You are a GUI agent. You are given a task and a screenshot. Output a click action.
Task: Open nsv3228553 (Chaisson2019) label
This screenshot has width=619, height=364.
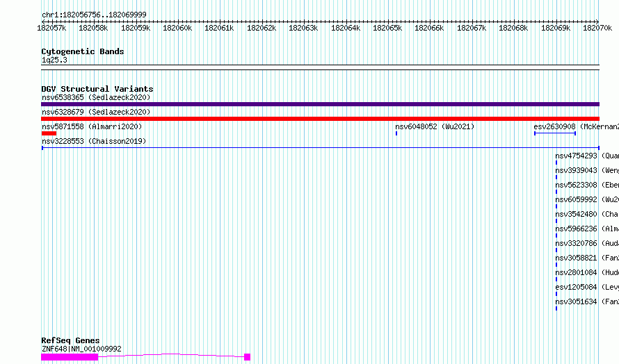[x=94, y=141]
